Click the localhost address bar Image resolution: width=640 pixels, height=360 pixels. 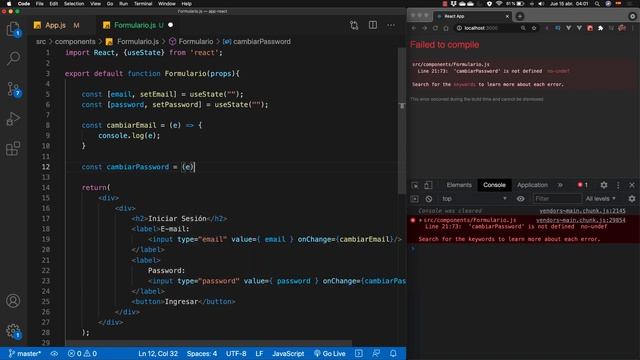tap(488, 28)
